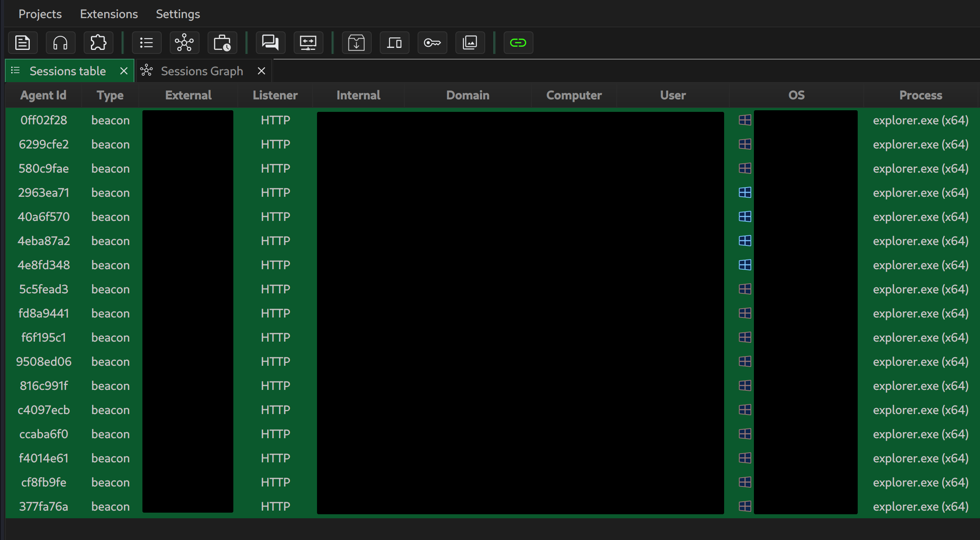Switch to the Sessions Graph tab

click(202, 71)
